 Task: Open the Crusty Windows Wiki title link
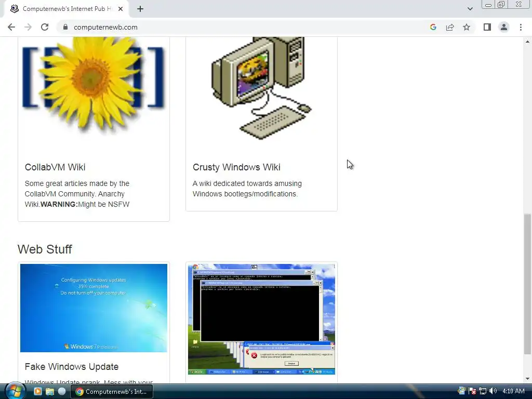236,167
